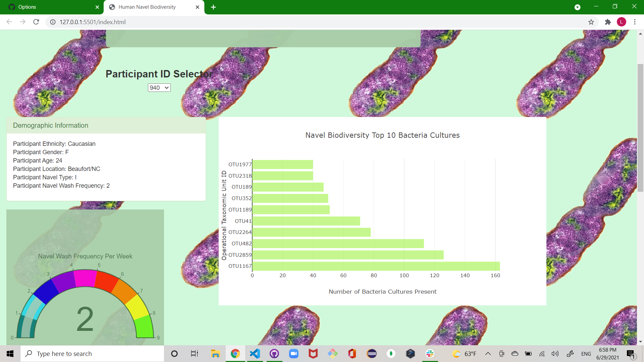Open the Windows notification center

coord(631,354)
